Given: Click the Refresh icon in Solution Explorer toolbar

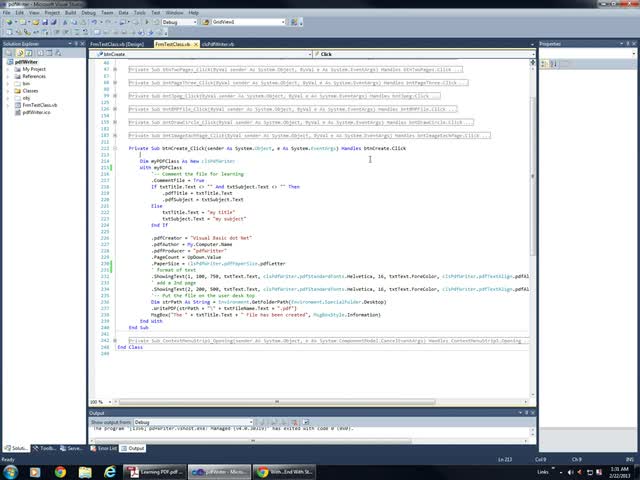Looking at the screenshot, I should pos(29,53).
